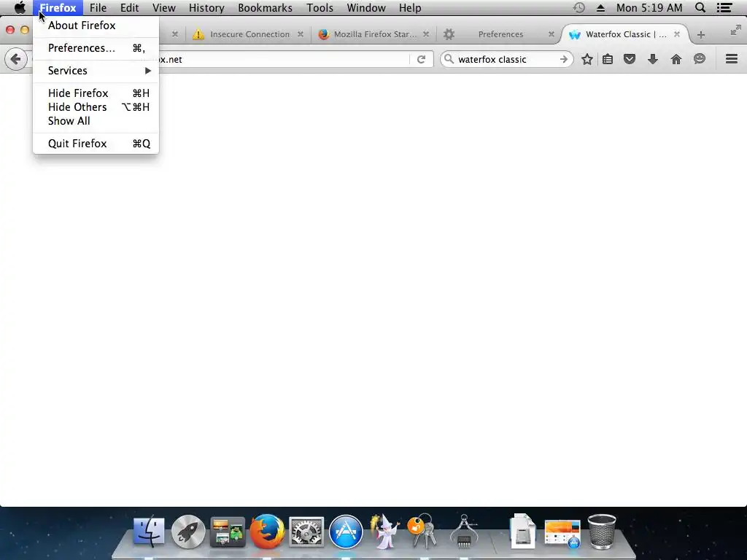Image resolution: width=747 pixels, height=560 pixels.
Task: Go to the home page icon
Action: click(676, 59)
